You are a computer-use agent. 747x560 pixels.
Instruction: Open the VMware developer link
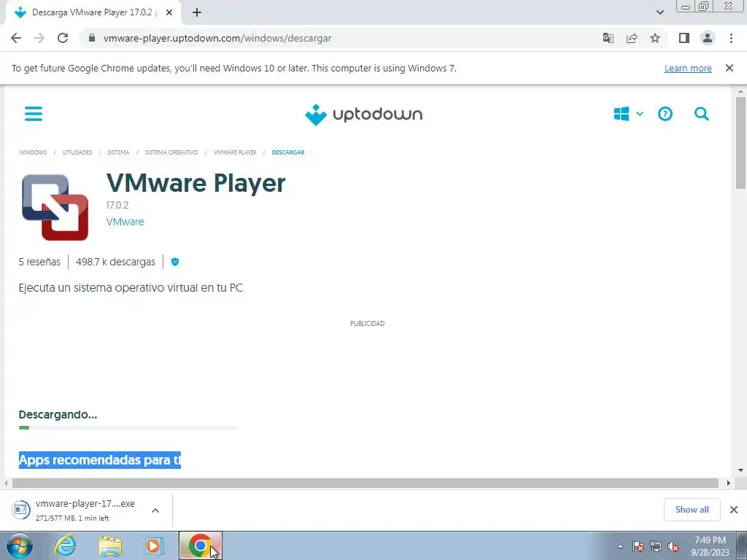click(x=125, y=222)
